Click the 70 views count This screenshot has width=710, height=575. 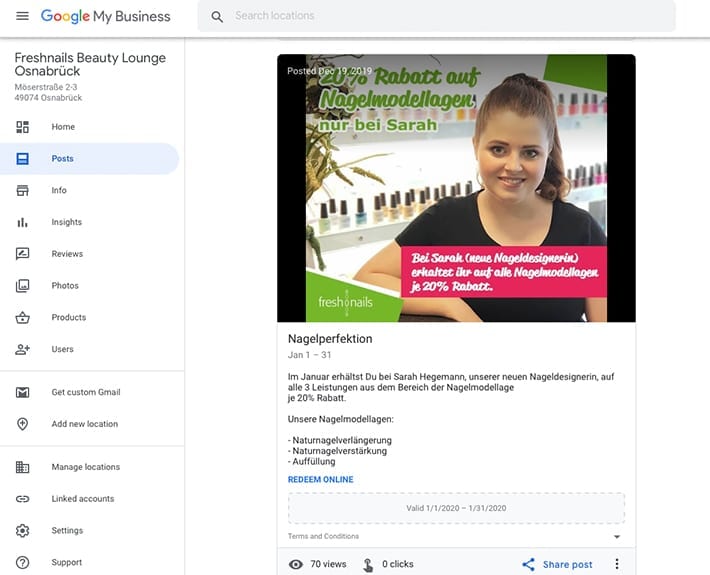[328, 564]
